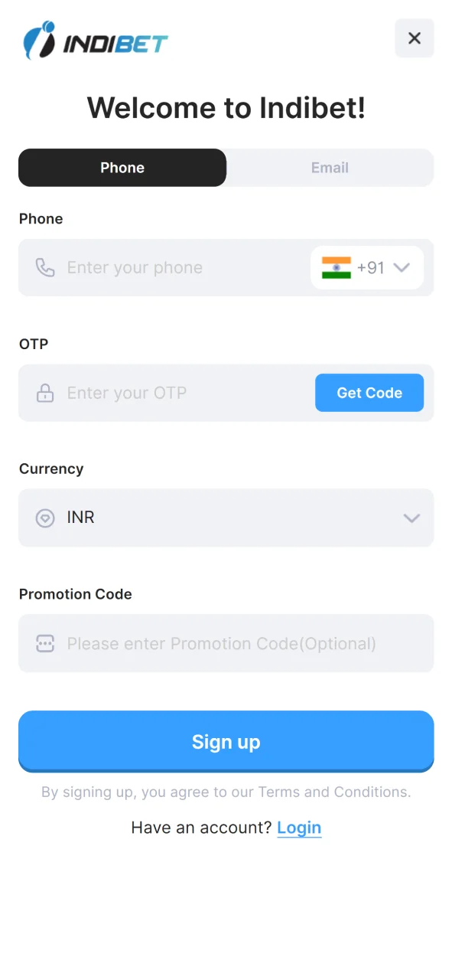Viewport: 452px width, 980px height.
Task: Switch to the Email tab
Action: pos(330,168)
